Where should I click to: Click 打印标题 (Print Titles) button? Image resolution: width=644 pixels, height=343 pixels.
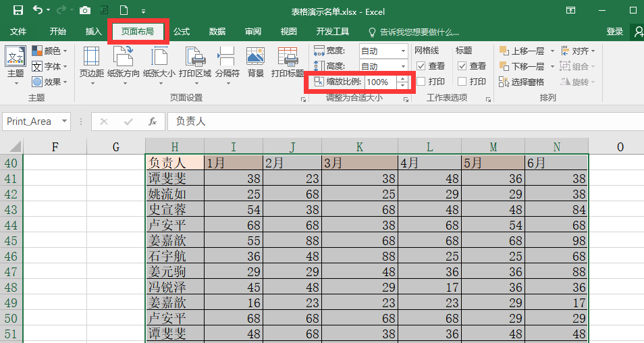click(288, 61)
